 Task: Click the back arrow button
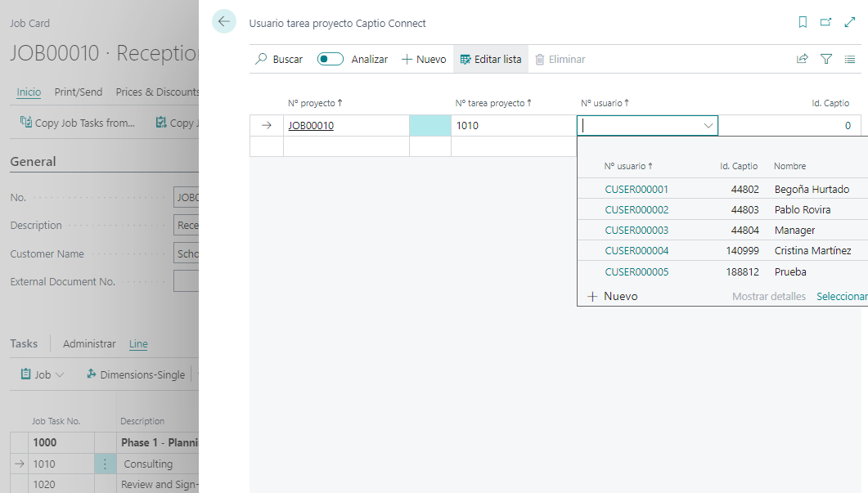pyautogui.click(x=223, y=22)
